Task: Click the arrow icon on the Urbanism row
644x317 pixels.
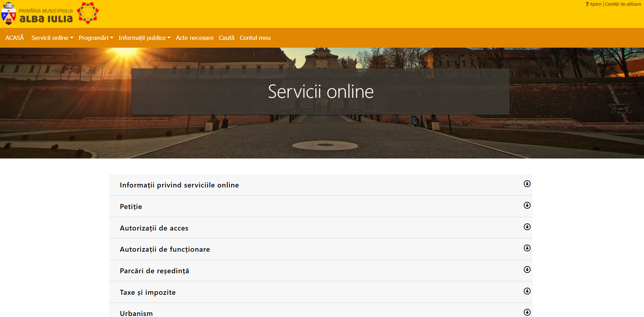Action: [527, 312]
